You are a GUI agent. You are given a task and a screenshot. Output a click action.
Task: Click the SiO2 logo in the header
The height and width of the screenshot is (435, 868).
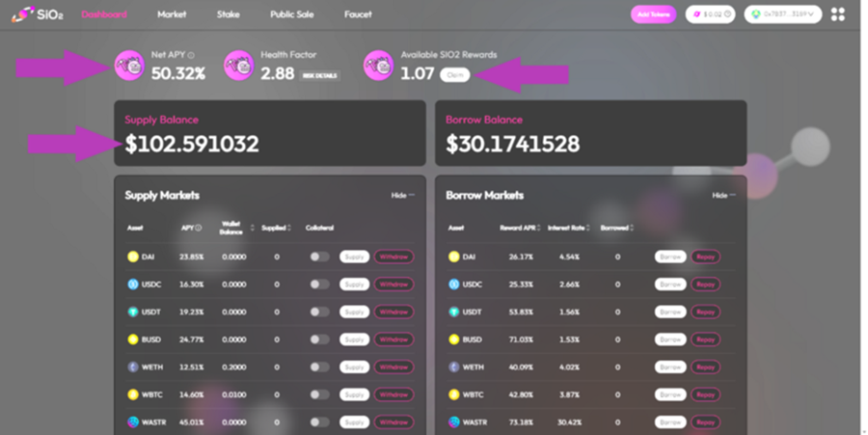(37, 14)
